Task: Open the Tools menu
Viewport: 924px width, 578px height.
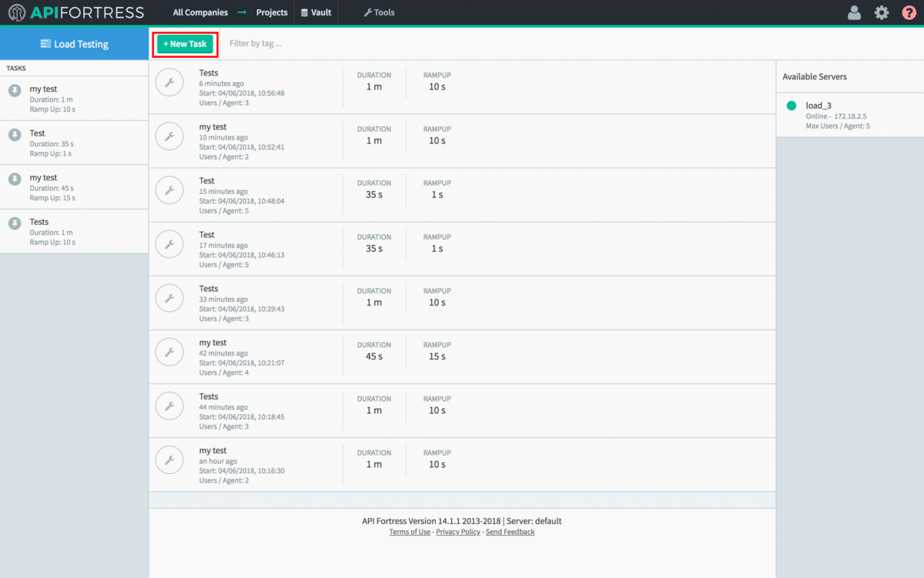Action: pos(379,12)
